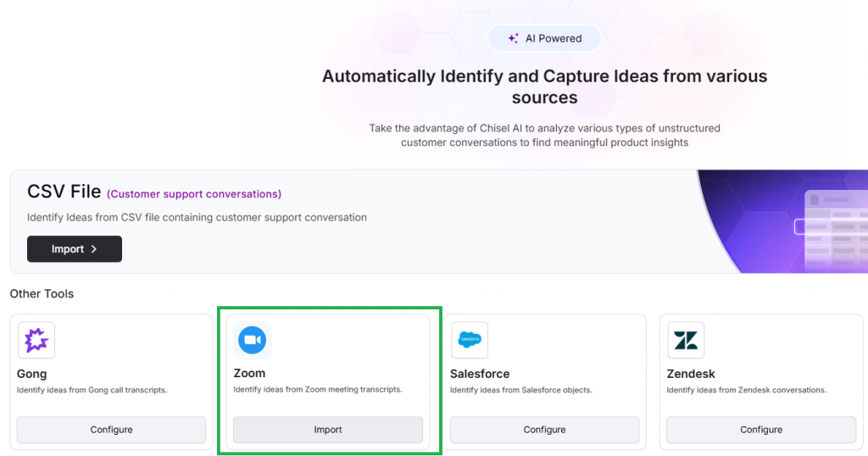Click the Salesforce card title

coord(480,374)
